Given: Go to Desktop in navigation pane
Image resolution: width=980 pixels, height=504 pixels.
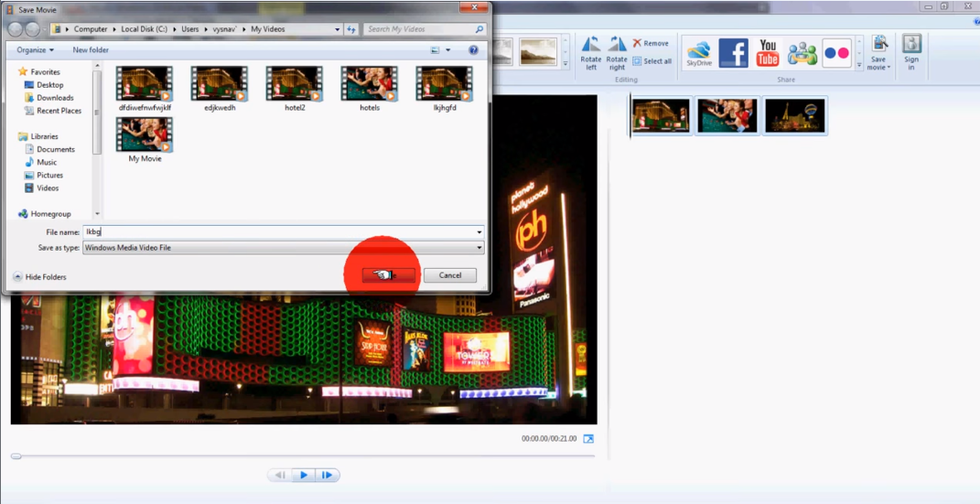Looking at the screenshot, I should (x=49, y=85).
